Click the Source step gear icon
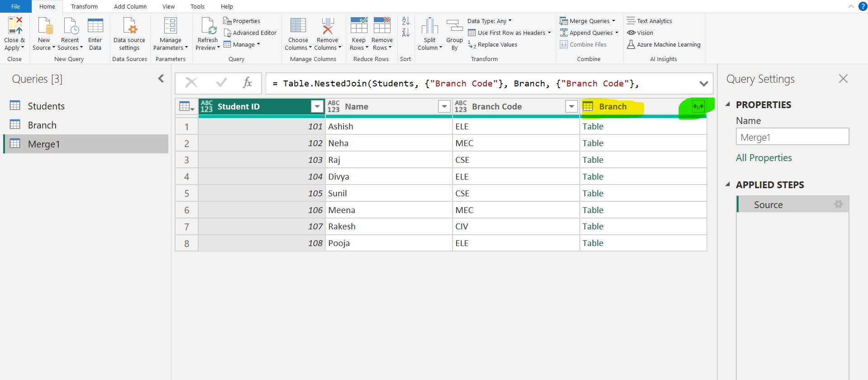The height and width of the screenshot is (380, 868). pyautogui.click(x=839, y=204)
